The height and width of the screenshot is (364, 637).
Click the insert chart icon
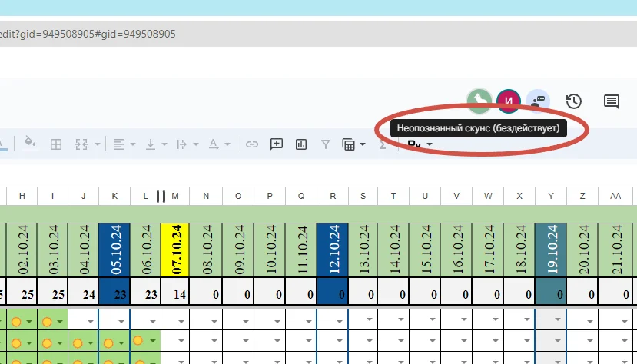(301, 144)
